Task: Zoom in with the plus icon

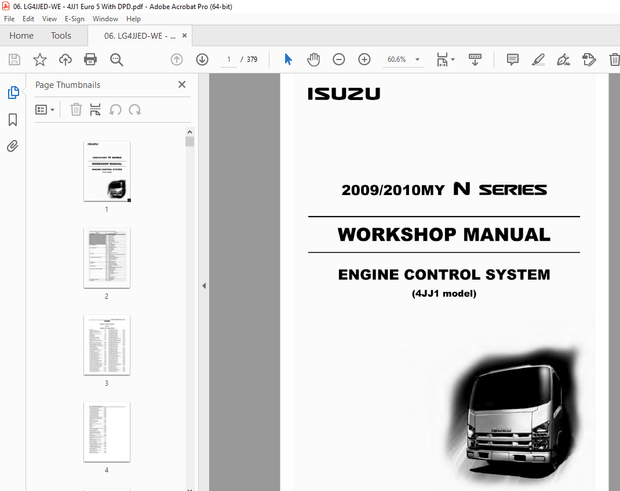Action: coord(363,60)
